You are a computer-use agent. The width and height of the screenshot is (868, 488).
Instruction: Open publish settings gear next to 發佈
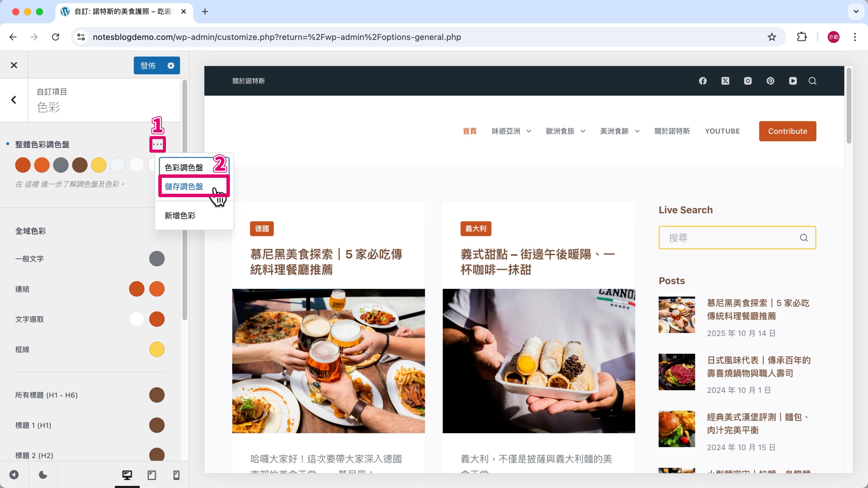171,65
